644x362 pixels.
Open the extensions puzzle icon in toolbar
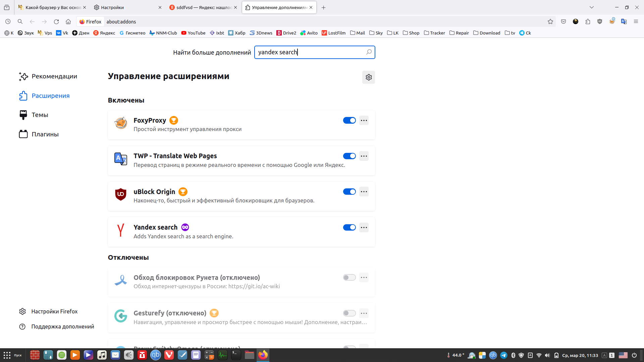(588, 22)
